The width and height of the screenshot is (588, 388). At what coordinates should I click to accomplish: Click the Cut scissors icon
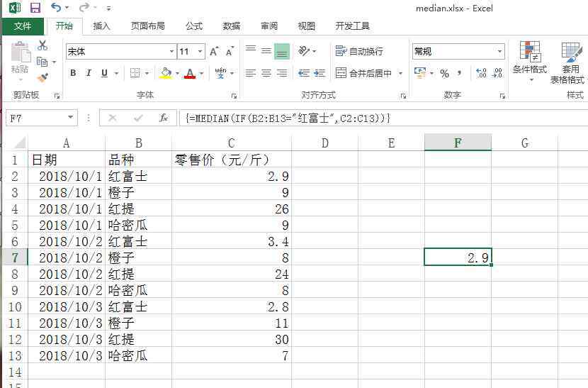click(x=43, y=45)
